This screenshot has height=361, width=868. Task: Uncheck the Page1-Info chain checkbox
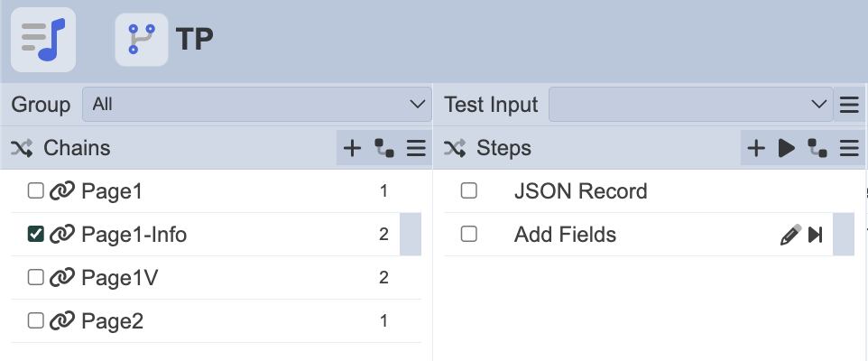point(36,235)
